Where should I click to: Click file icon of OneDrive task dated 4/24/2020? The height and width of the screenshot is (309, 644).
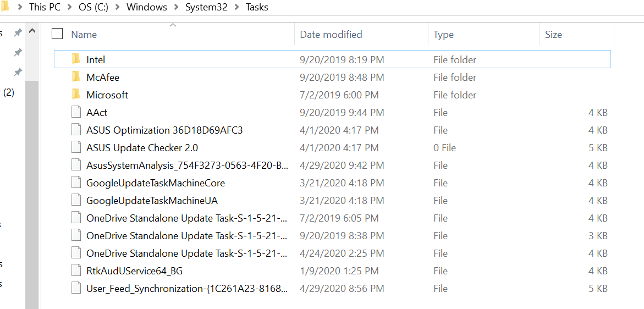76,253
